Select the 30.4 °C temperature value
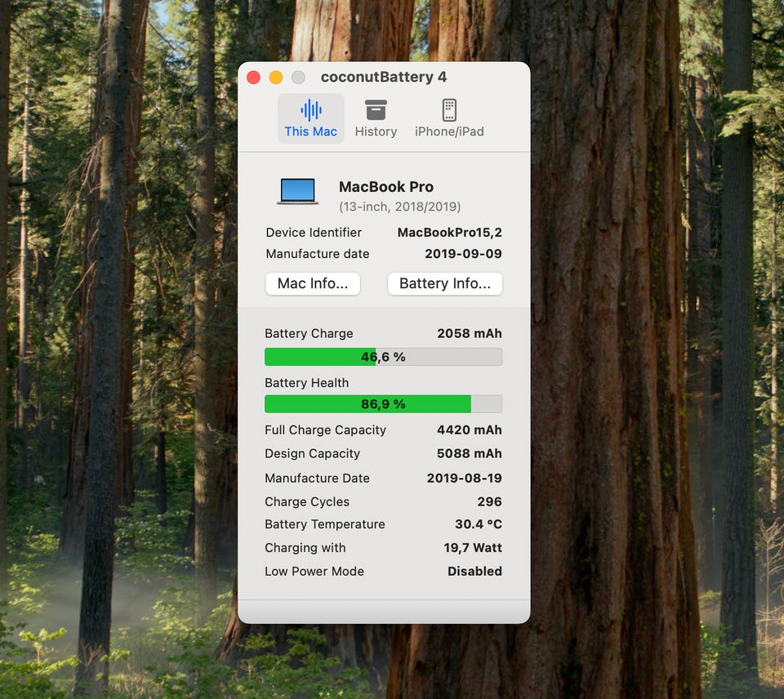The image size is (784, 699). [x=479, y=524]
